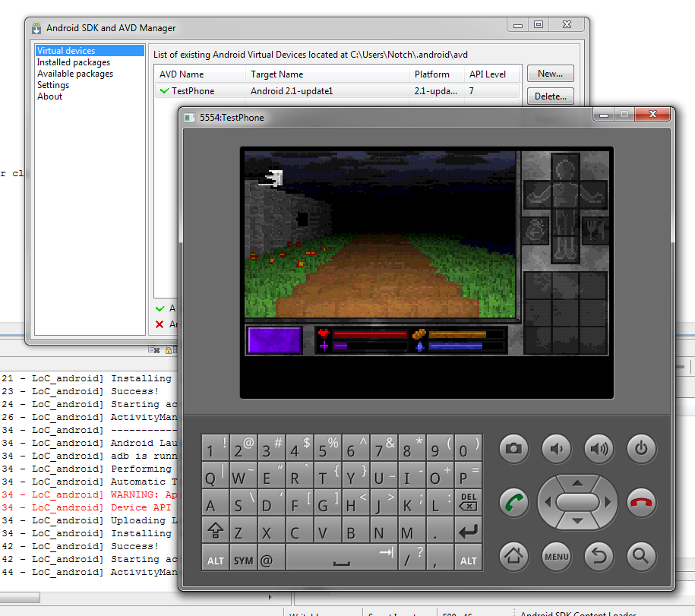Click the emulator back button
Viewport: 695px width, 616px height.
(x=599, y=556)
